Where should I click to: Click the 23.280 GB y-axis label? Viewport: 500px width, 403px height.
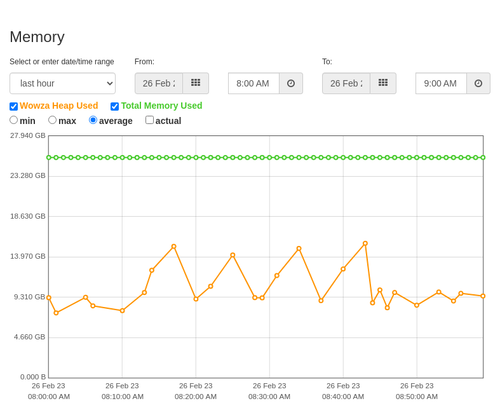click(28, 176)
